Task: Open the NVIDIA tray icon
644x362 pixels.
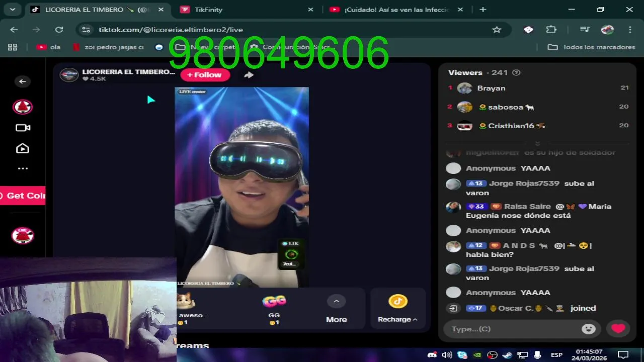Action: point(477,355)
